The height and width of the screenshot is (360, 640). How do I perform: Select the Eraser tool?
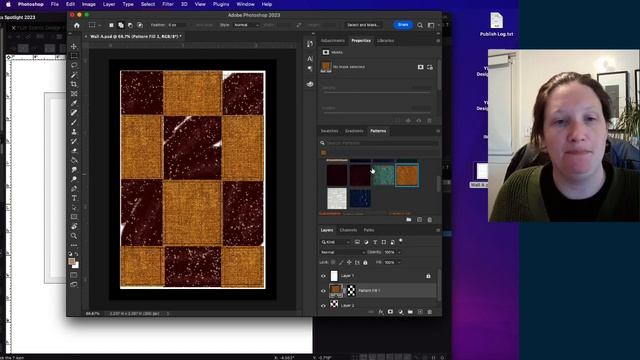coord(74,151)
